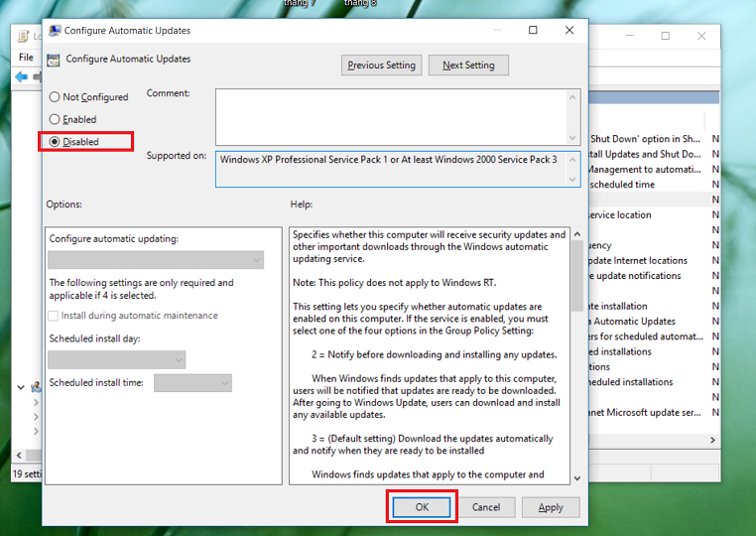Click Comment box scroll down arrow

pyautogui.click(x=572, y=138)
